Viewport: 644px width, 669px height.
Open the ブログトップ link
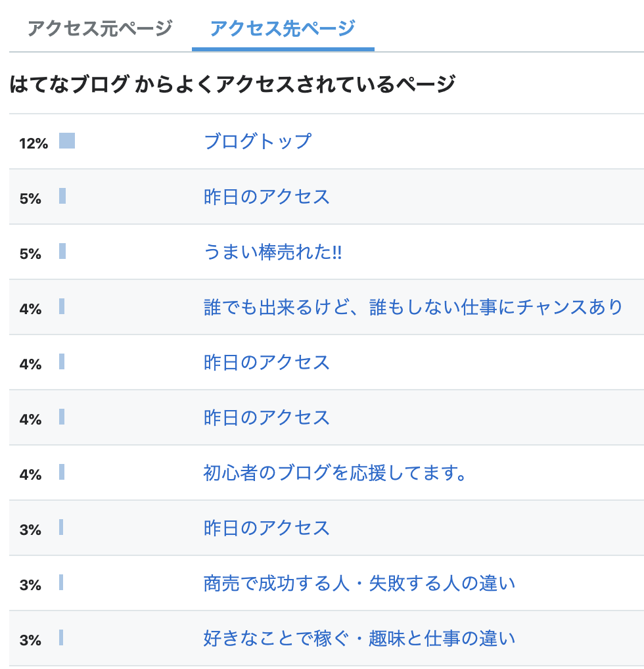click(x=258, y=141)
